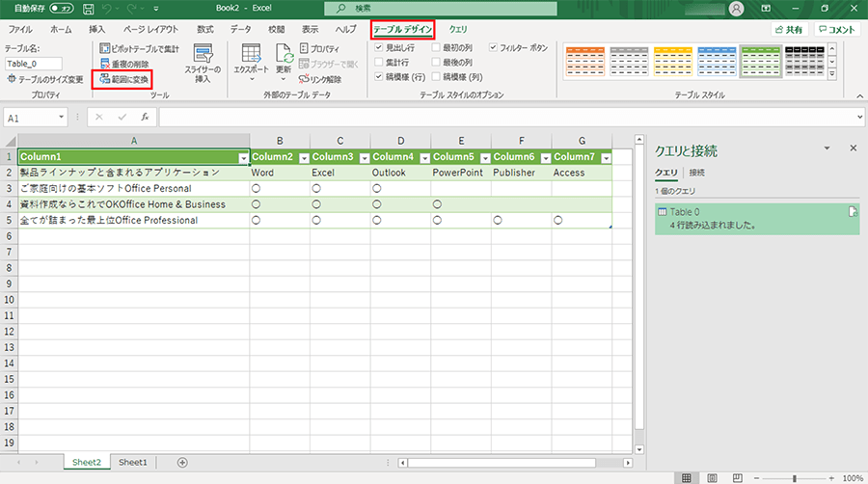Open the データ tab
The height and width of the screenshot is (484, 868).
240,29
